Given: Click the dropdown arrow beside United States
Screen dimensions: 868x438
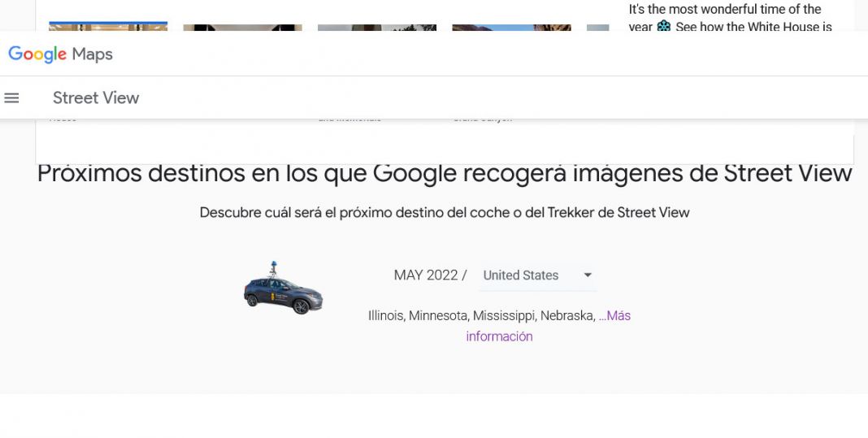Looking at the screenshot, I should point(588,275).
